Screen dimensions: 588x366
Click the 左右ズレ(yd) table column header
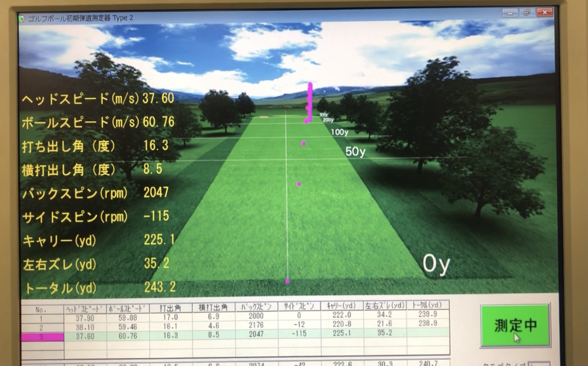[x=385, y=306]
